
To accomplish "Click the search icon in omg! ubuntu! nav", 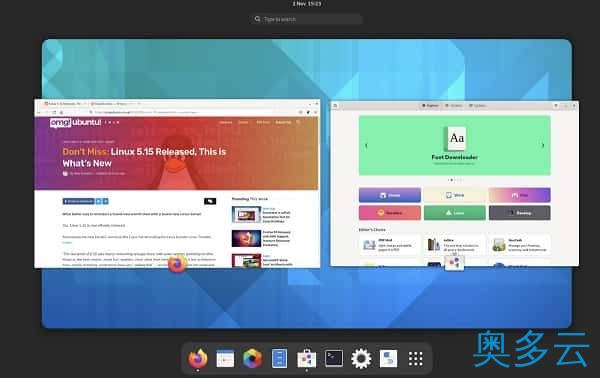I will [x=298, y=122].
